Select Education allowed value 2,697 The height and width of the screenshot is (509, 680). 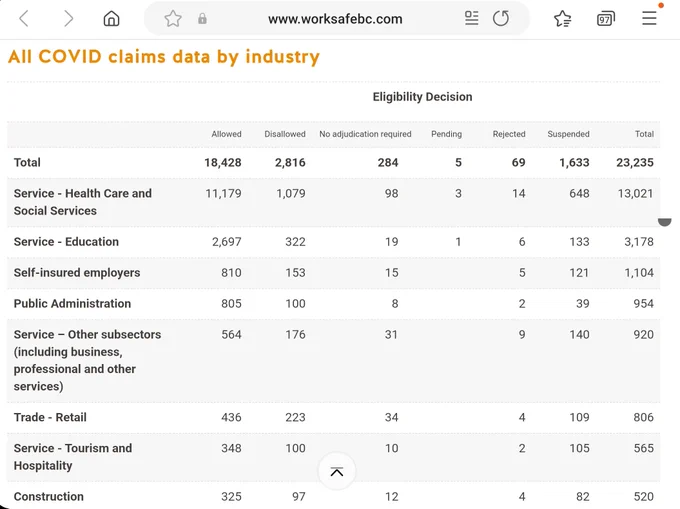(x=226, y=241)
